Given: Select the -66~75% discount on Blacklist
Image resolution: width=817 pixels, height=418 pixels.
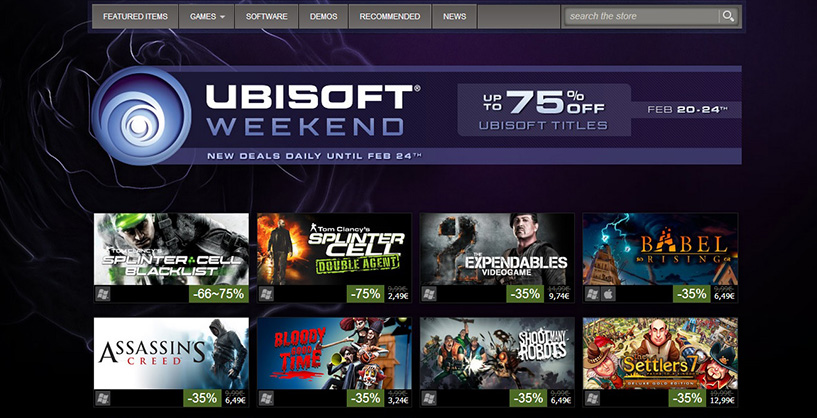Looking at the screenshot, I should click(x=219, y=294).
